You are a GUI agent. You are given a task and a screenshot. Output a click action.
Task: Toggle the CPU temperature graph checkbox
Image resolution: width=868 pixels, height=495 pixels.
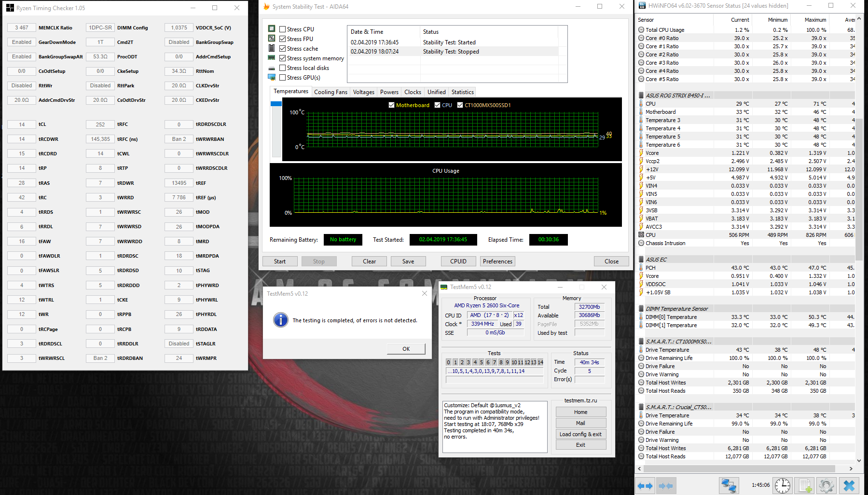[437, 105]
